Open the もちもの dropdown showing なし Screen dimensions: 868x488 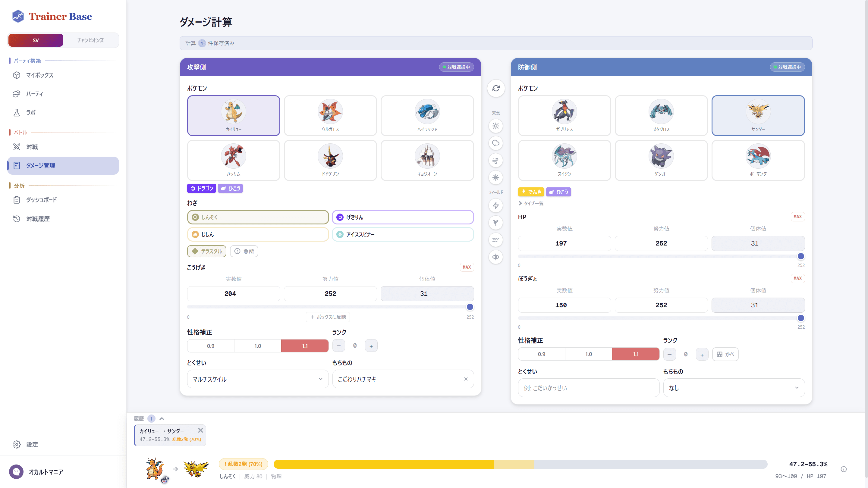pos(734,388)
